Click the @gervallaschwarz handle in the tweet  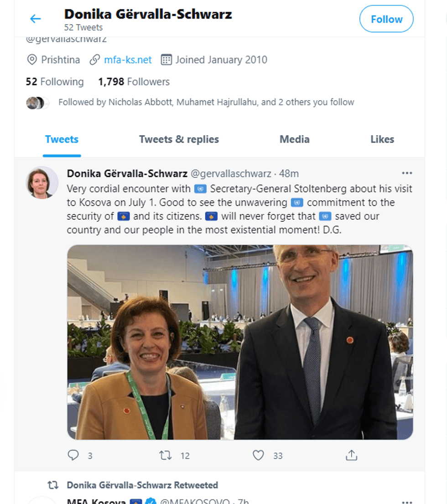tap(230, 173)
